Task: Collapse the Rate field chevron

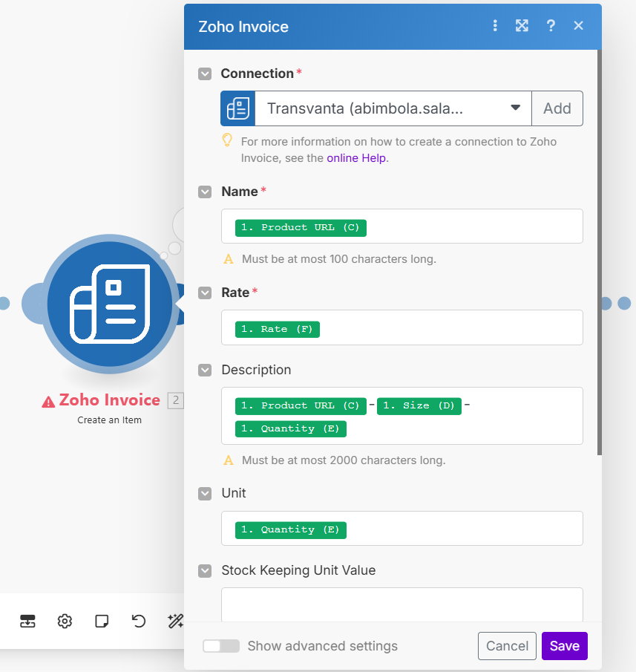Action: coord(205,293)
